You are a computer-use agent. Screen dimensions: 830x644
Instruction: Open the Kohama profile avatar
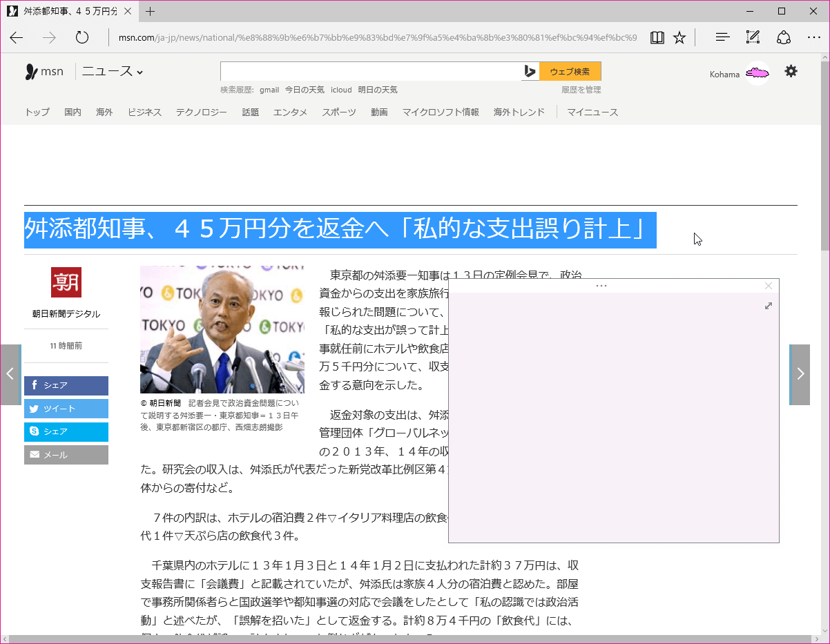(757, 73)
